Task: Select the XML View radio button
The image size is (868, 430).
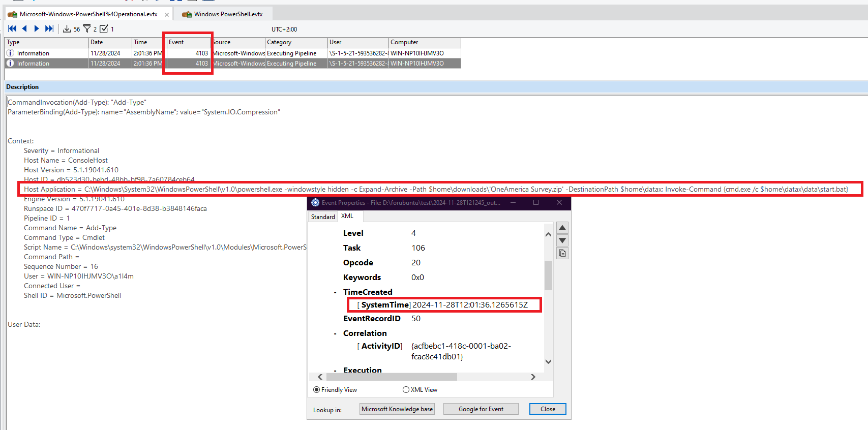Action: tap(406, 390)
